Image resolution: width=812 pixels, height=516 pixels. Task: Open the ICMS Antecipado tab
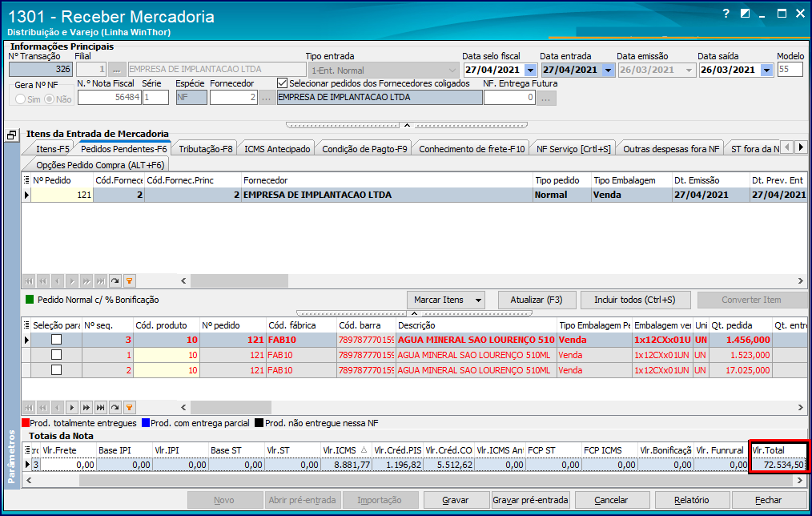pyautogui.click(x=277, y=149)
